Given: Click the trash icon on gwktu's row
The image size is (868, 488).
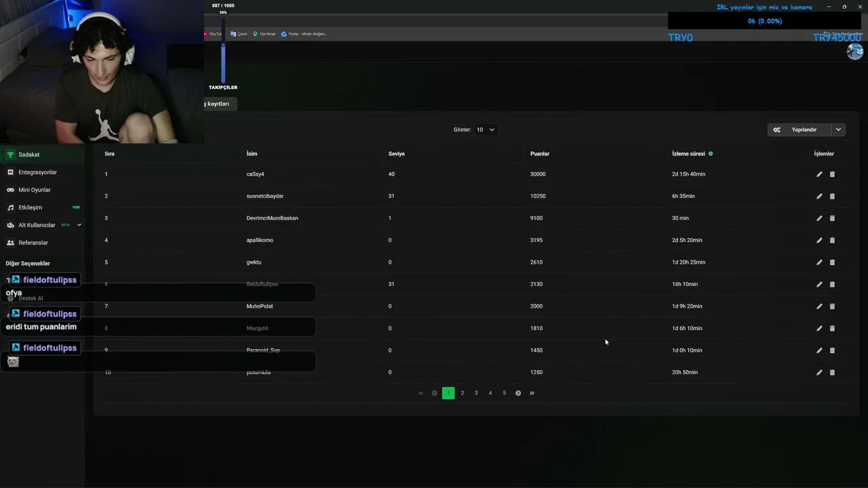Looking at the screenshot, I should (832, 262).
